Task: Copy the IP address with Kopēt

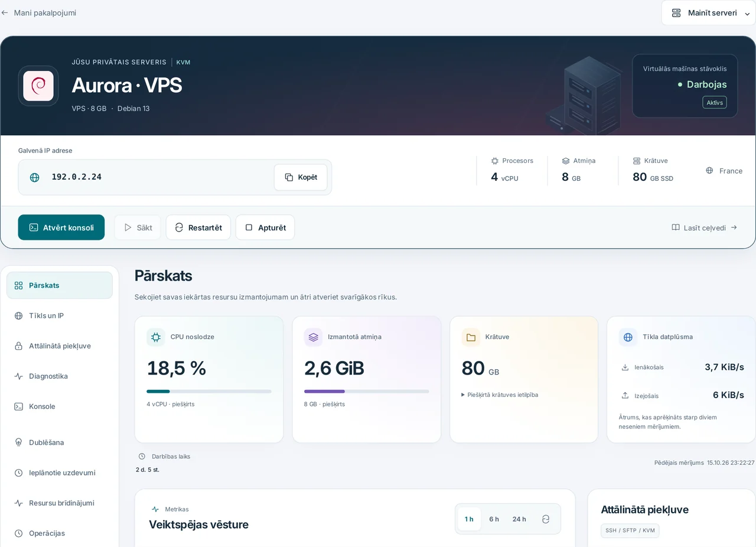Action: pyautogui.click(x=301, y=177)
